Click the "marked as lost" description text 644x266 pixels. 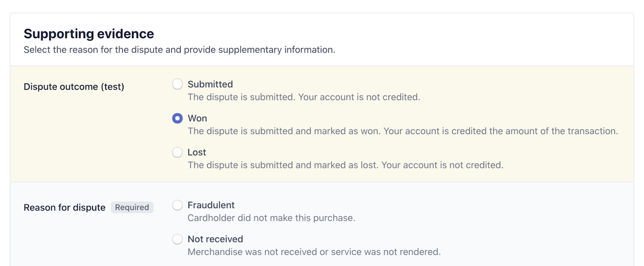point(345,165)
